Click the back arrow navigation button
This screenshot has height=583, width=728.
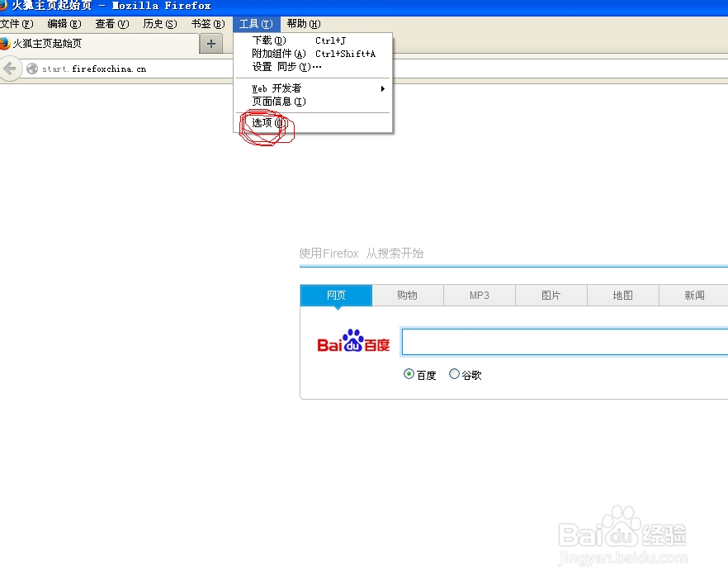pyautogui.click(x=10, y=69)
